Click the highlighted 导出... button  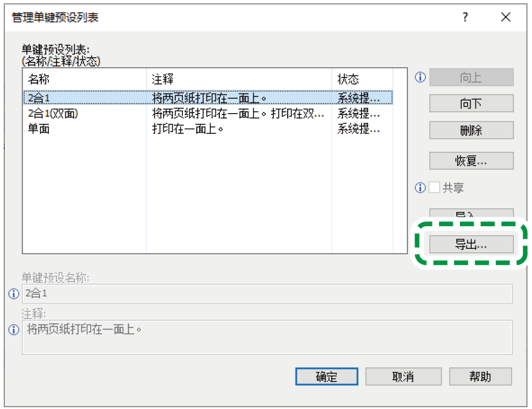pos(471,244)
